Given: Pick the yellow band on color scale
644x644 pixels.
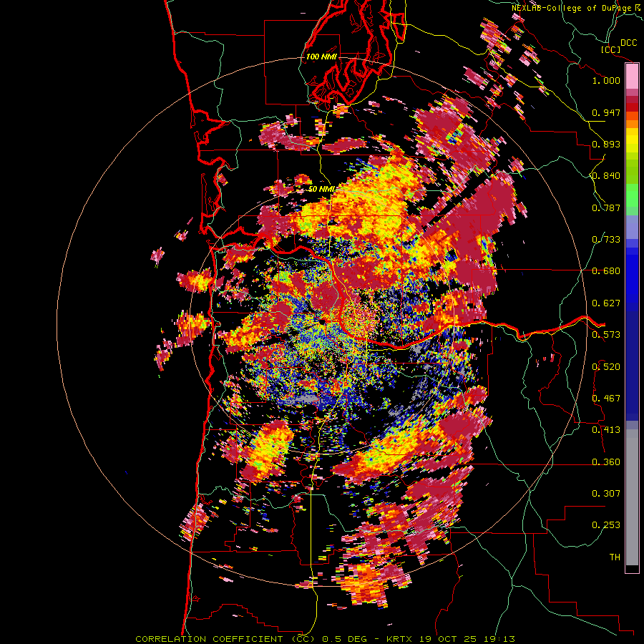Looking at the screenshot, I should click(x=632, y=140).
